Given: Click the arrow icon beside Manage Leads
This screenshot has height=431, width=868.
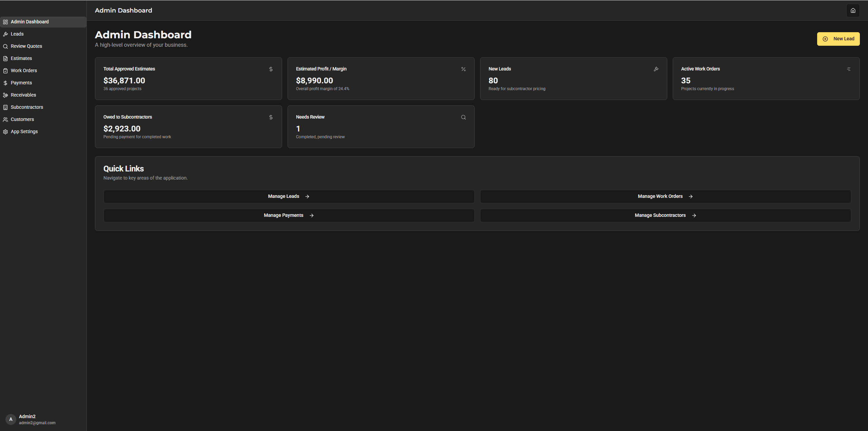Looking at the screenshot, I should tap(307, 197).
